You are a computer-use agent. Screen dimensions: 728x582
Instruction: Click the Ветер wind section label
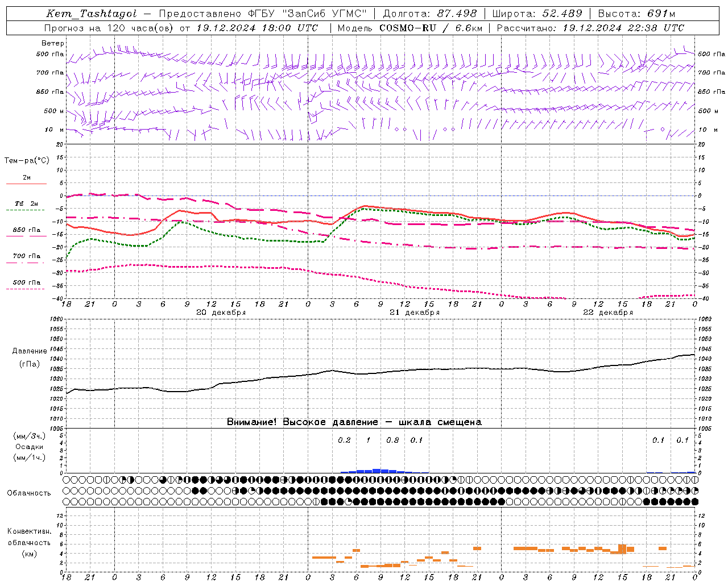coord(53,43)
